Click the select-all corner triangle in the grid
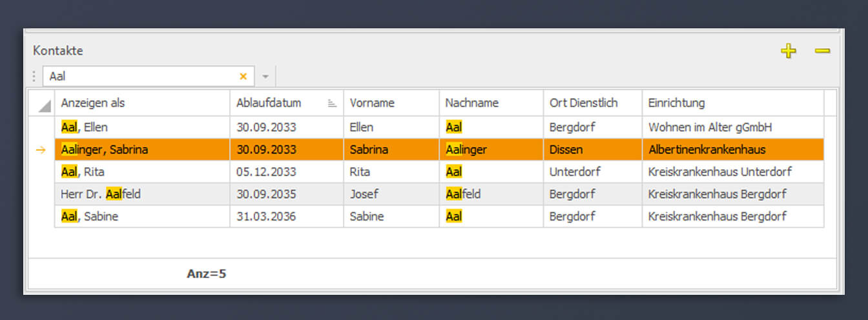Viewport: 868px width, 320px height. tap(43, 105)
